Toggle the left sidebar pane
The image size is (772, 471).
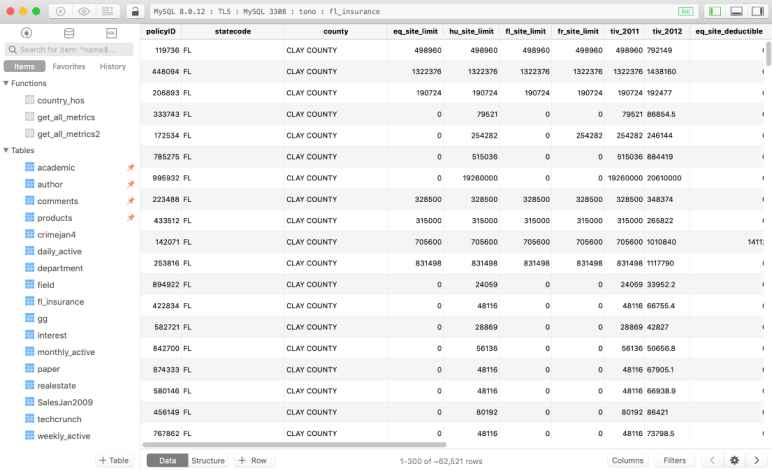point(713,11)
